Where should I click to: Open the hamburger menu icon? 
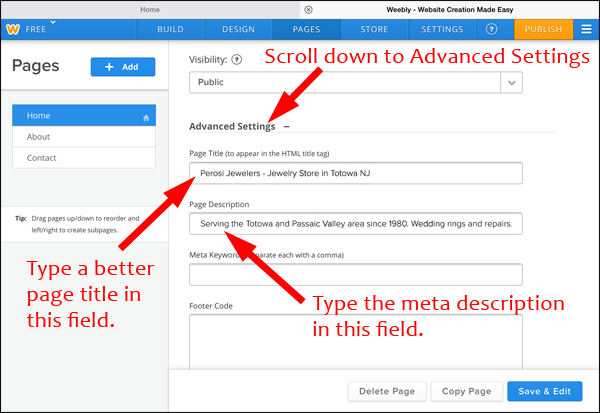click(x=586, y=29)
